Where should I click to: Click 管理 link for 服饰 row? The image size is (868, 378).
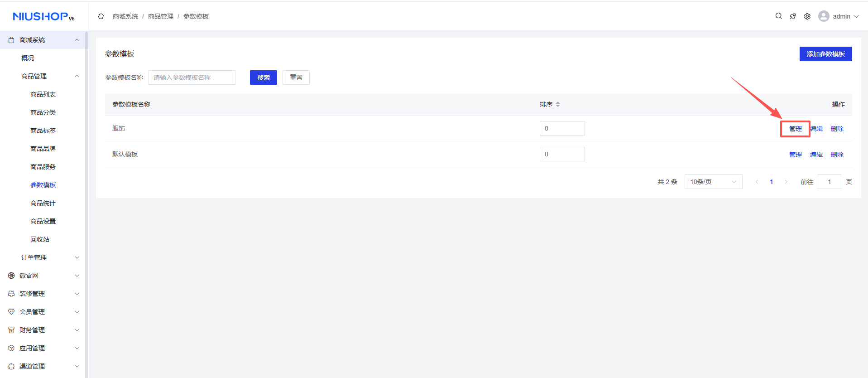(795, 129)
